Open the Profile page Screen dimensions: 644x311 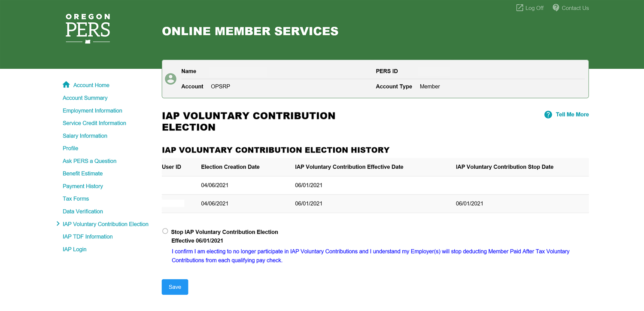70,148
